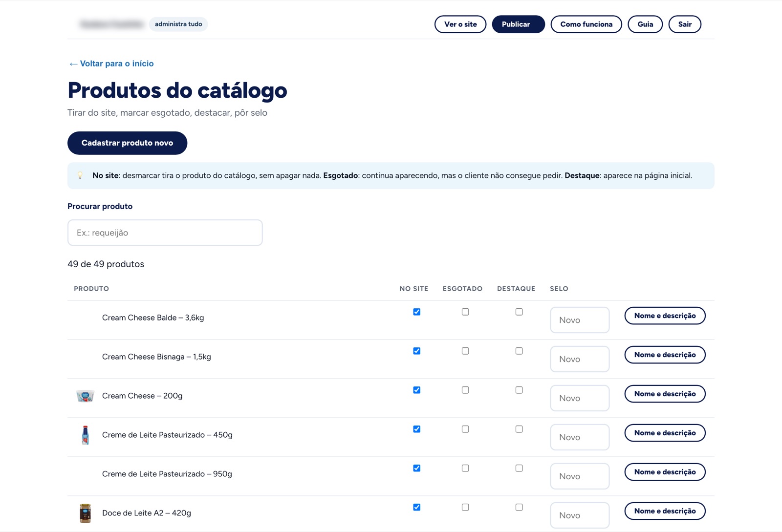This screenshot has width=782, height=532.
Task: Mark Cream Cheese Bisnaga 1,5kg as Esgotado
Action: [465, 351]
